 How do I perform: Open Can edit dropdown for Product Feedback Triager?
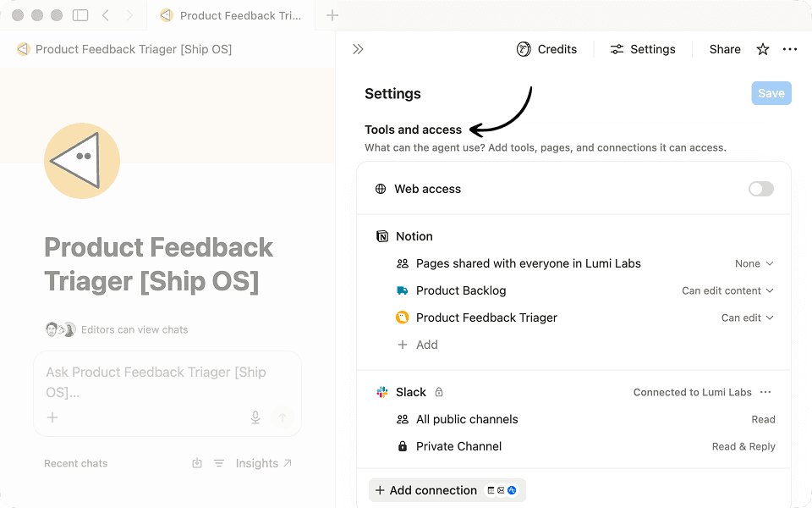[747, 317]
